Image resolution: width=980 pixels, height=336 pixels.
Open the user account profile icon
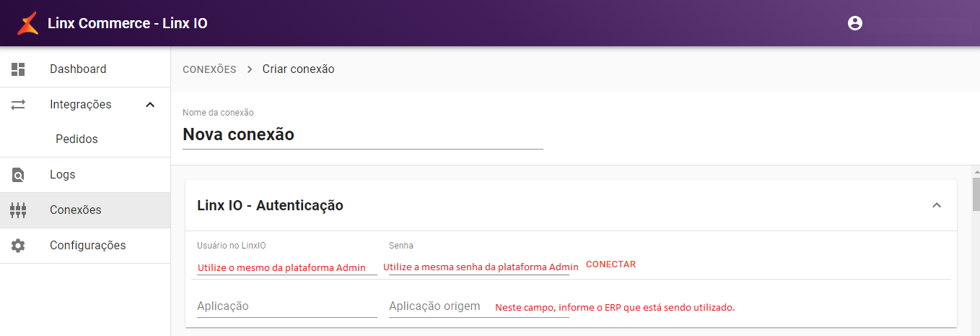pyautogui.click(x=855, y=23)
